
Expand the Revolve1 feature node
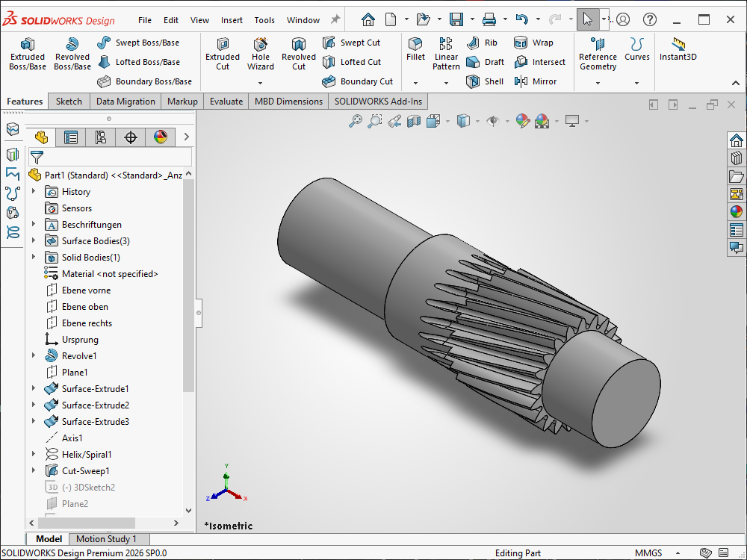click(x=34, y=356)
